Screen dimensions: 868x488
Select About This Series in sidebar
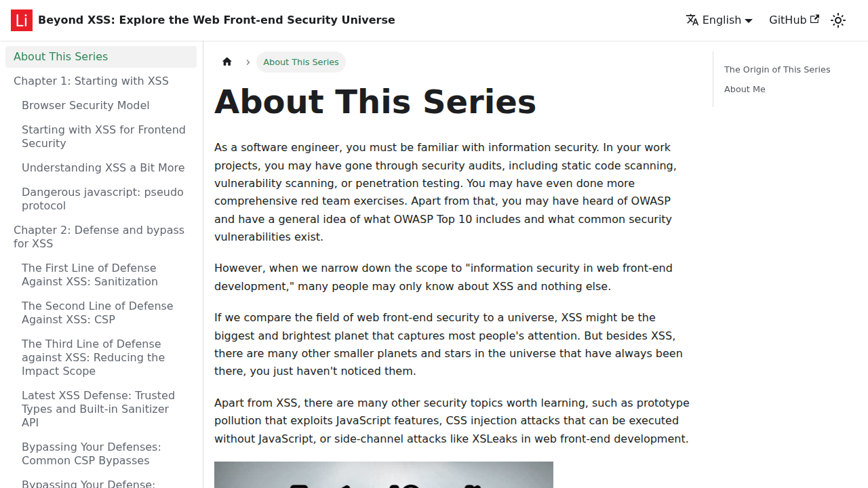101,57
